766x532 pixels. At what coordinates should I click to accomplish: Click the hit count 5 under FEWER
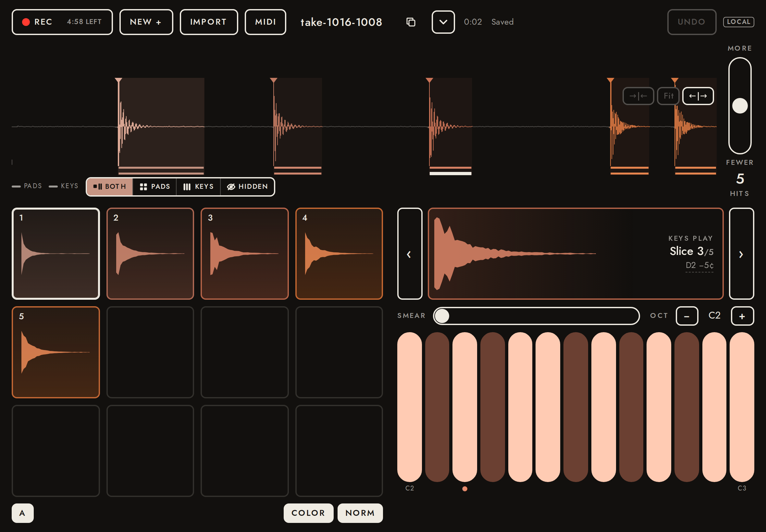click(740, 179)
